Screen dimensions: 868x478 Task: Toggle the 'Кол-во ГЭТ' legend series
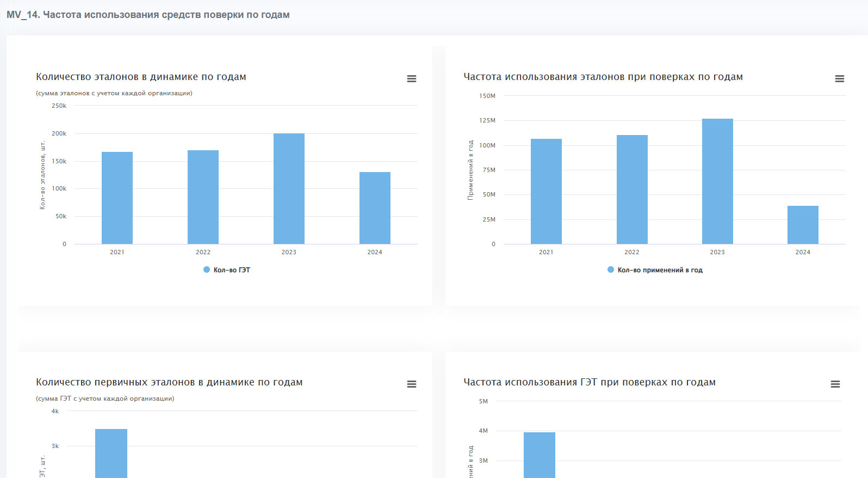coord(227,270)
